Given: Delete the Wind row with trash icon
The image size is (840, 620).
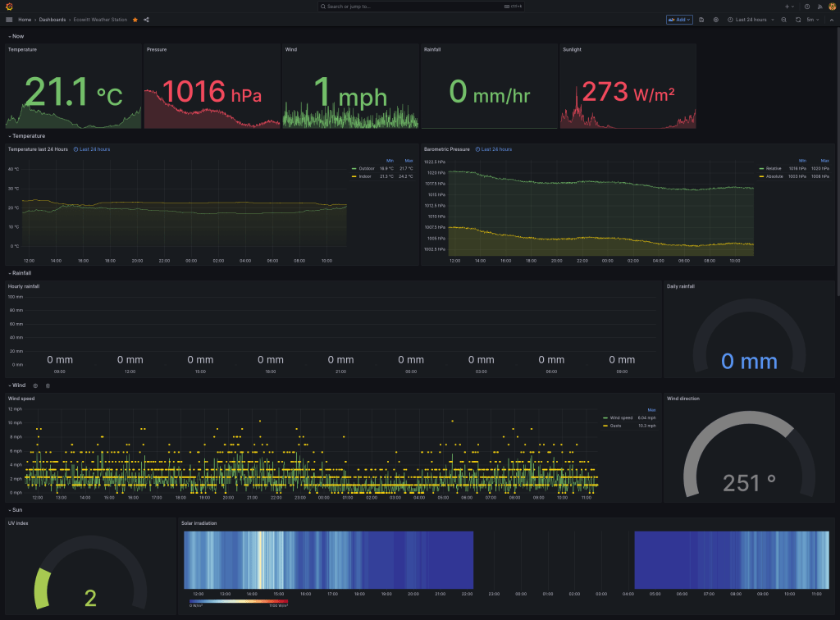Looking at the screenshot, I should [x=48, y=385].
